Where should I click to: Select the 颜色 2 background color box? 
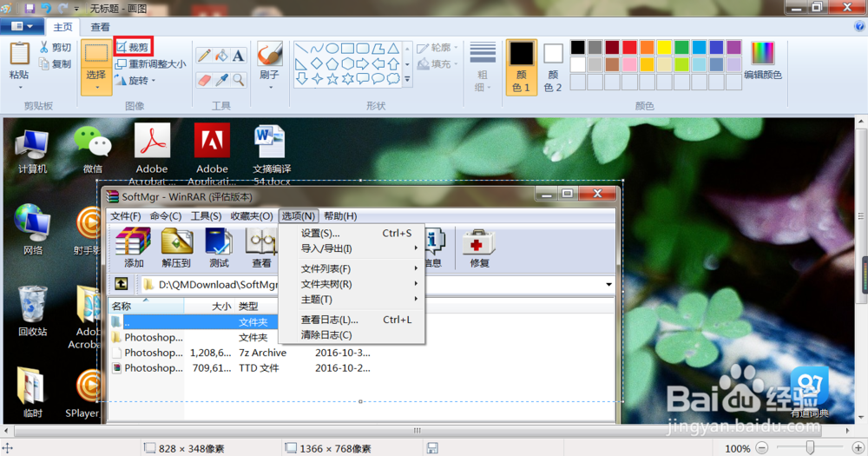553,67
